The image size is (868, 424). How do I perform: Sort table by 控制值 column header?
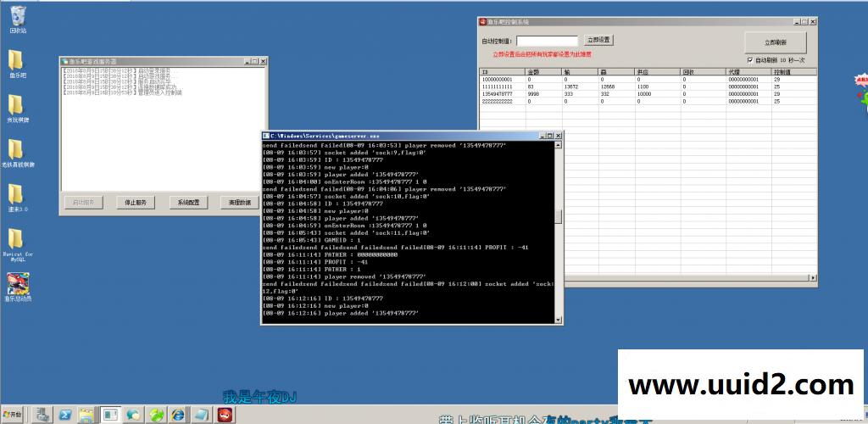click(x=788, y=72)
